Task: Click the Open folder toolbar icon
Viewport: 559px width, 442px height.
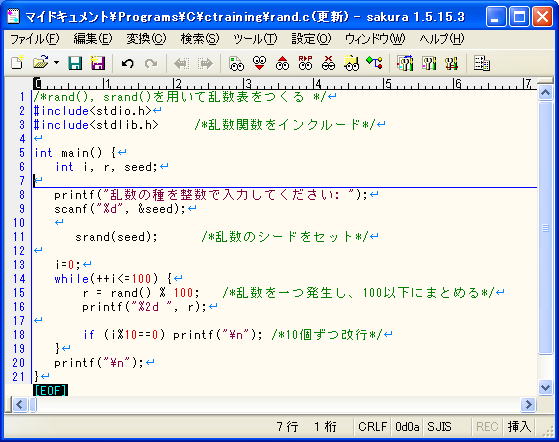Action: coord(41,63)
